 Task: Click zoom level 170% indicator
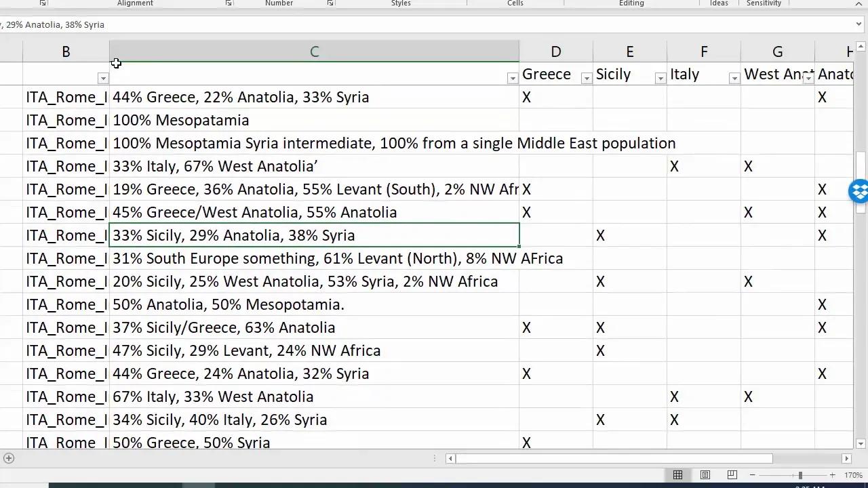853,474
